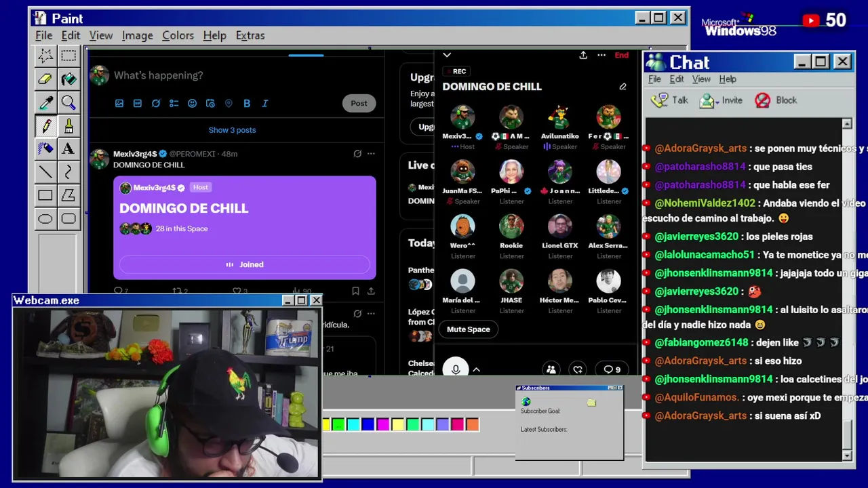Click the location pin icon in composer
The width and height of the screenshot is (868, 488).
229,103
